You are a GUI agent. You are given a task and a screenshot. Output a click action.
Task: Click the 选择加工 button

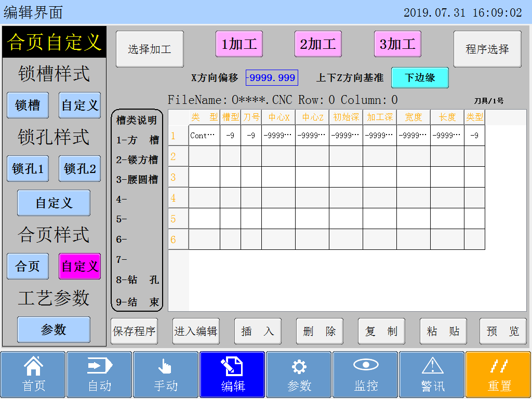coord(150,49)
